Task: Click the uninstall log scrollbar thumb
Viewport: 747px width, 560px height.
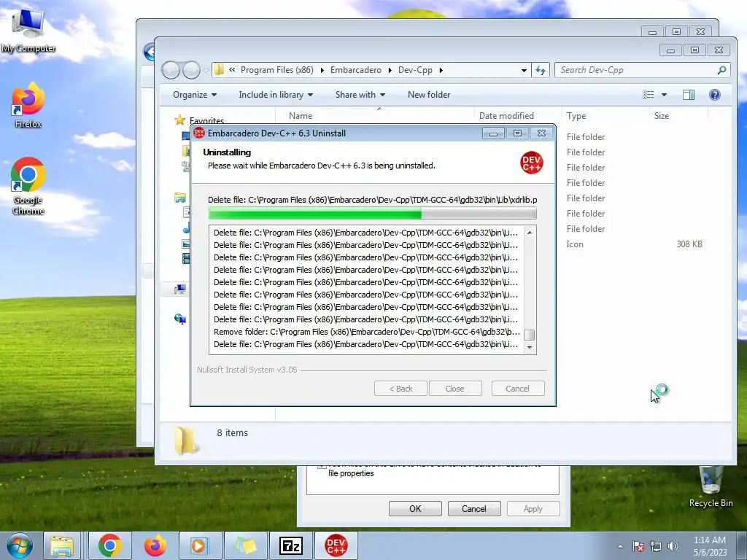Action: (530, 335)
